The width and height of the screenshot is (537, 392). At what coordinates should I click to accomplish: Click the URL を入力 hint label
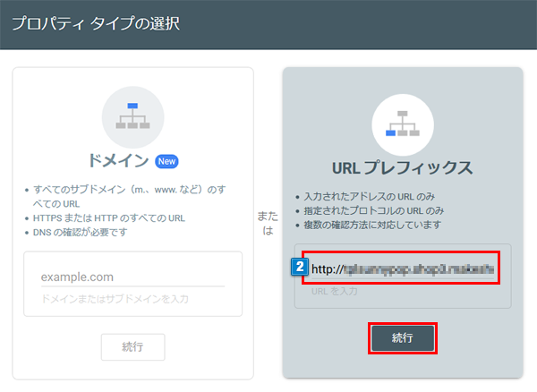(335, 291)
